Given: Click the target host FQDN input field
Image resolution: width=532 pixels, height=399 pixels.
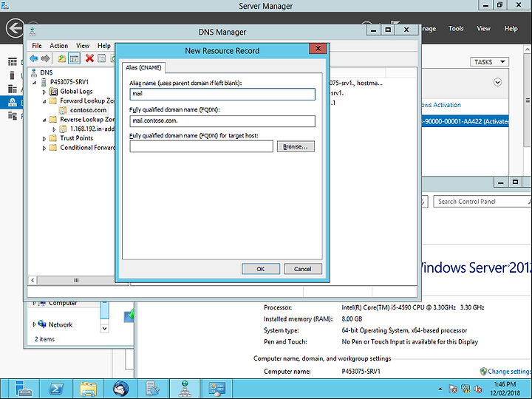Looking at the screenshot, I should [x=201, y=146].
